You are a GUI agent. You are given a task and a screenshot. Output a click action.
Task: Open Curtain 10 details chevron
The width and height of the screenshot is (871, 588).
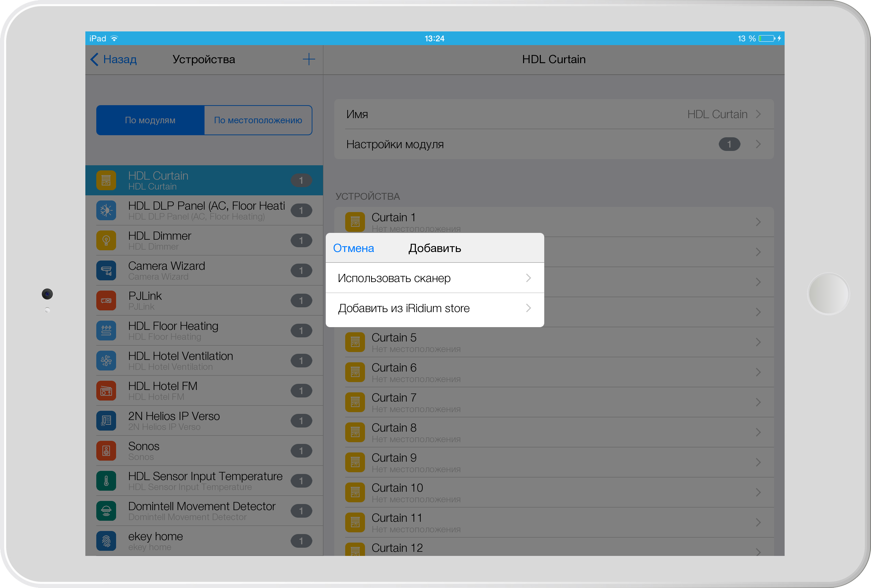point(758,492)
